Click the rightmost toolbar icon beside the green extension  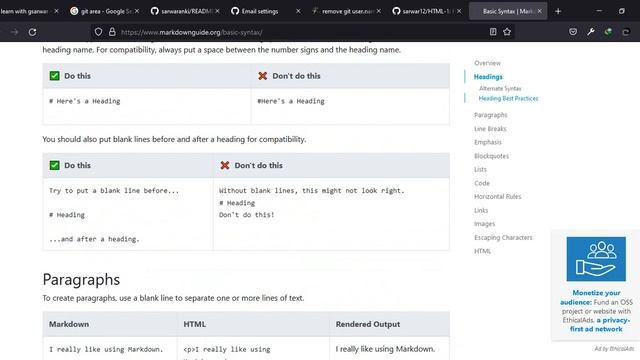626,32
